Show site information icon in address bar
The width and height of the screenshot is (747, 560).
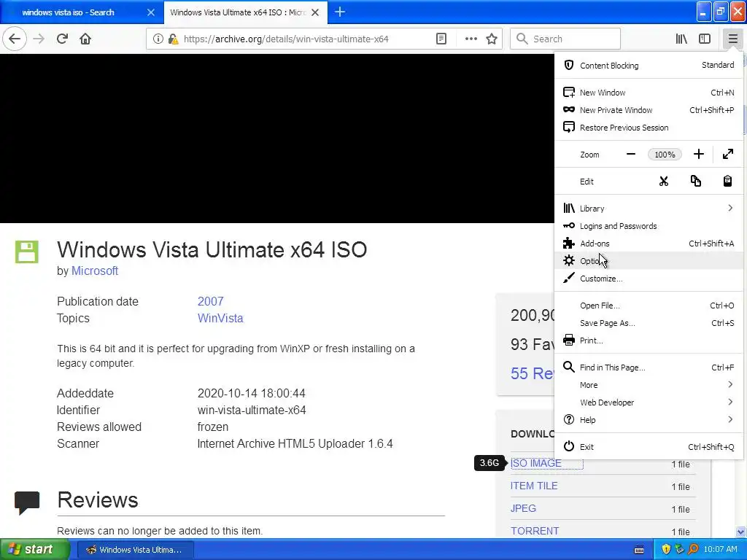click(x=158, y=39)
